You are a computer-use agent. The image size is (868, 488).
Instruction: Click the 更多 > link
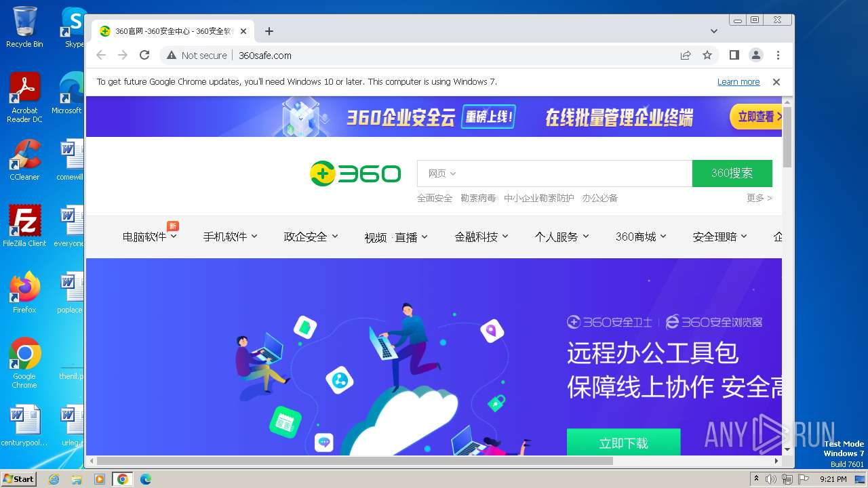759,198
